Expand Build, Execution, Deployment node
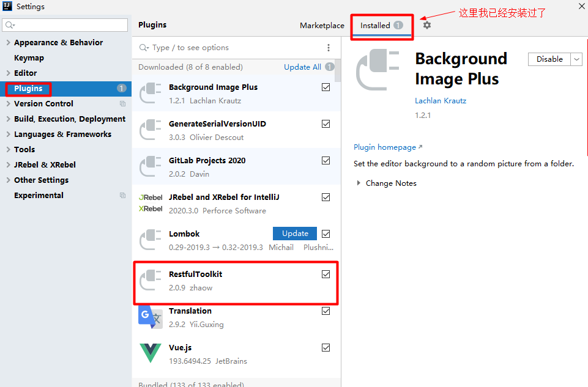This screenshot has width=588, height=387. pyautogui.click(x=8, y=119)
